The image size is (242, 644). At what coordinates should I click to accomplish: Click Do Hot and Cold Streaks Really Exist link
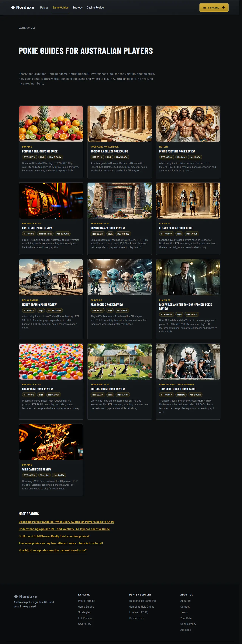[54, 536]
